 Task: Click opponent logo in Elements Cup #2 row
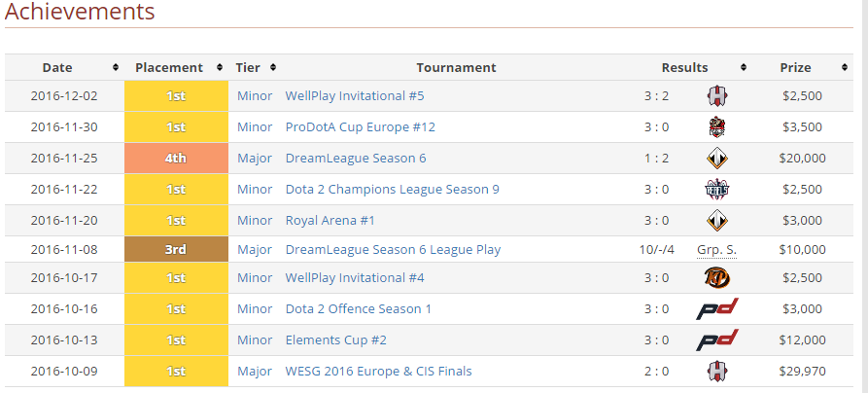717,340
